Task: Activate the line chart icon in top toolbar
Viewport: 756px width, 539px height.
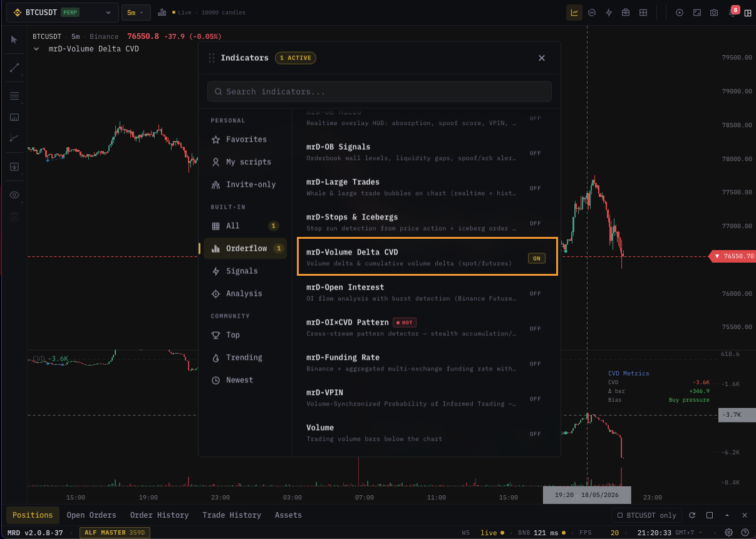Action: (574, 13)
